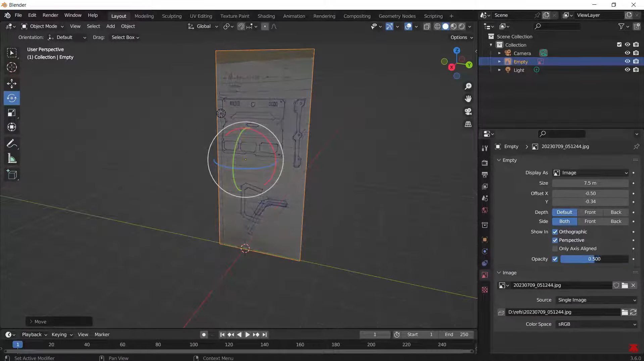Set Side to Back
644x361 pixels.
coord(616,221)
